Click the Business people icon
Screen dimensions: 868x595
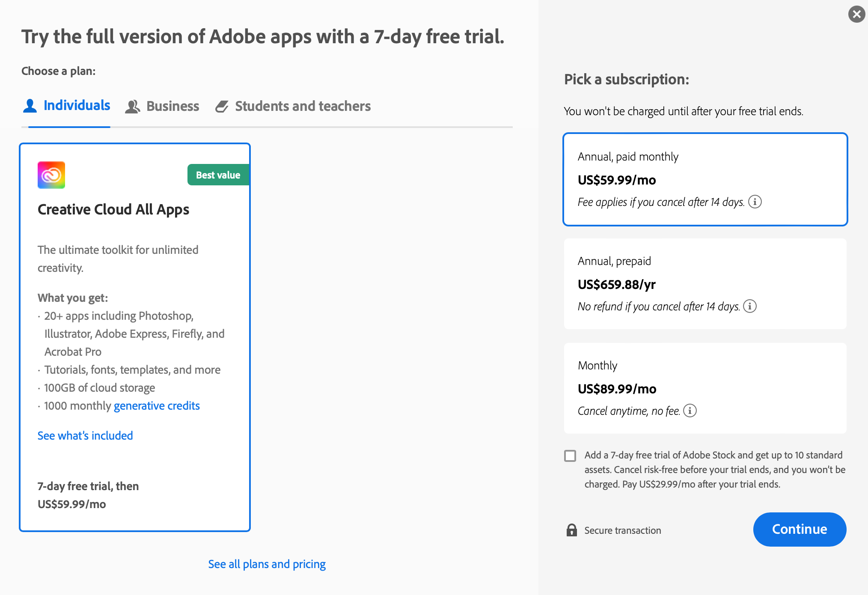132,107
